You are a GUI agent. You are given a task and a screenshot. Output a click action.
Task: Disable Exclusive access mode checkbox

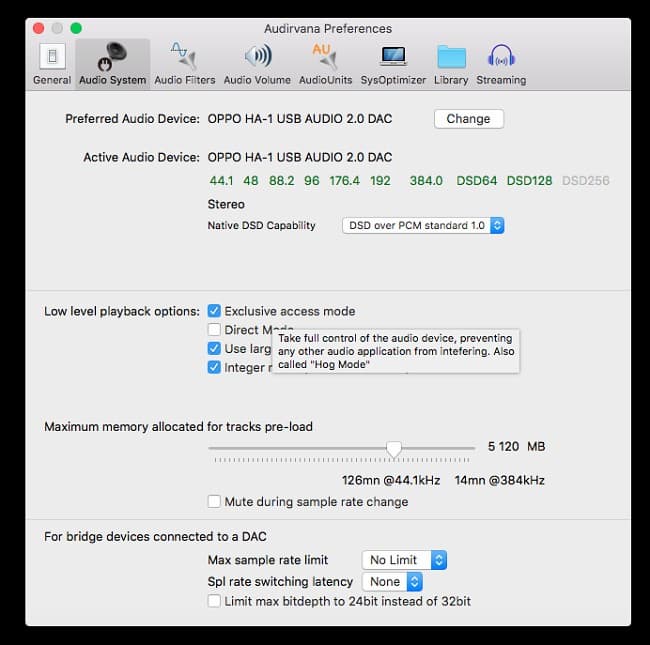coord(214,311)
